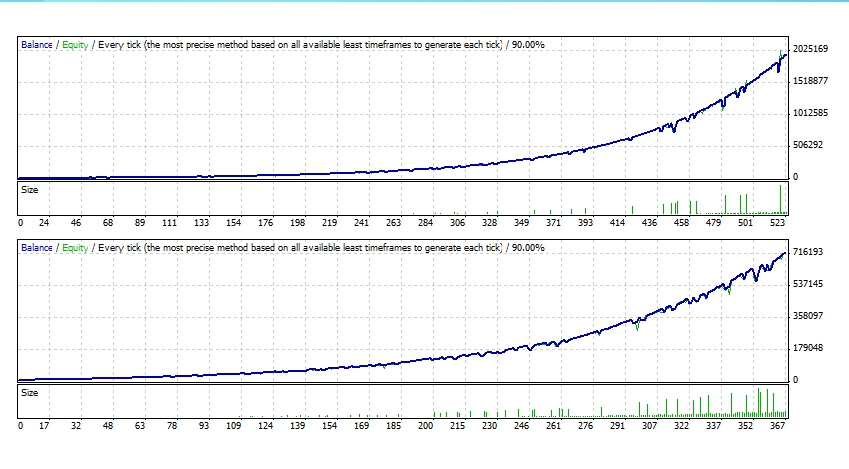Click the 179048 axis value in bottom chart
849x469 pixels.
[x=808, y=348]
